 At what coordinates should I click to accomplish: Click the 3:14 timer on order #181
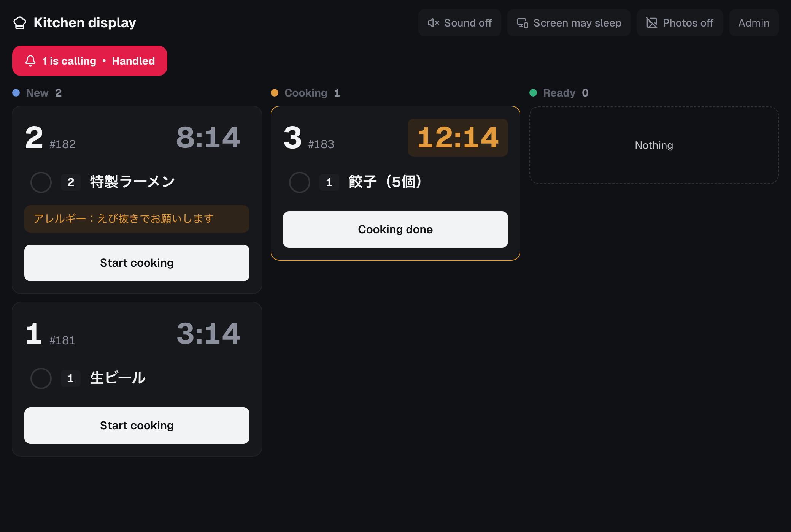click(208, 334)
